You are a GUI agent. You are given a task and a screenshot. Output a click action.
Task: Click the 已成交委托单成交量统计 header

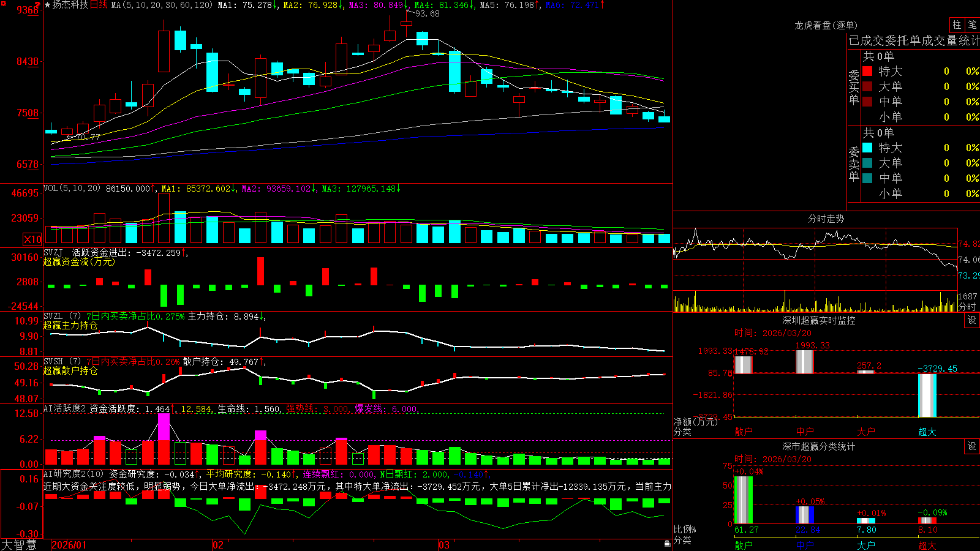914,40
